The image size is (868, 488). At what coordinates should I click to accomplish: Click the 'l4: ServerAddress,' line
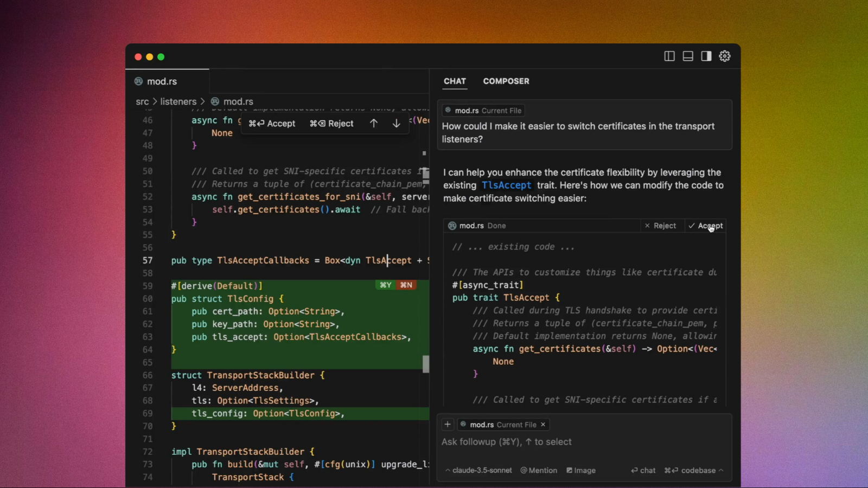238,388
